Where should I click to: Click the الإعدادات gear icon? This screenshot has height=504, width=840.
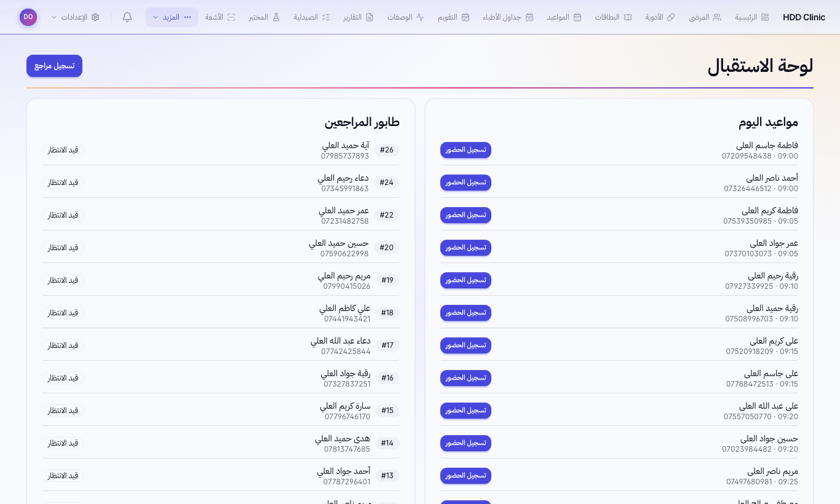pos(95,17)
